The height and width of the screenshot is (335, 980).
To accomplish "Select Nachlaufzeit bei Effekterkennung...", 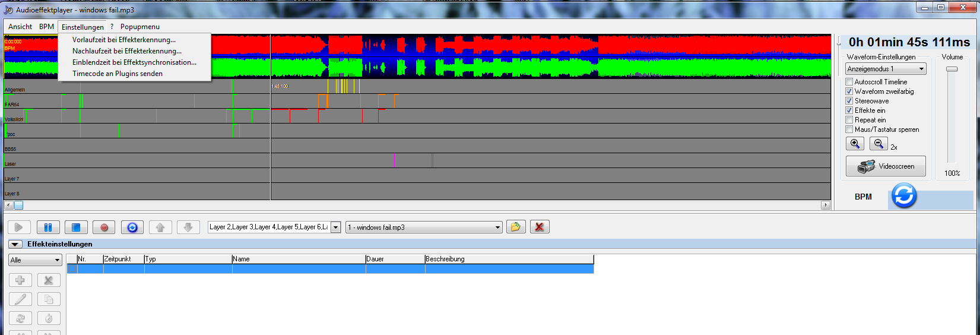I will click(x=135, y=51).
